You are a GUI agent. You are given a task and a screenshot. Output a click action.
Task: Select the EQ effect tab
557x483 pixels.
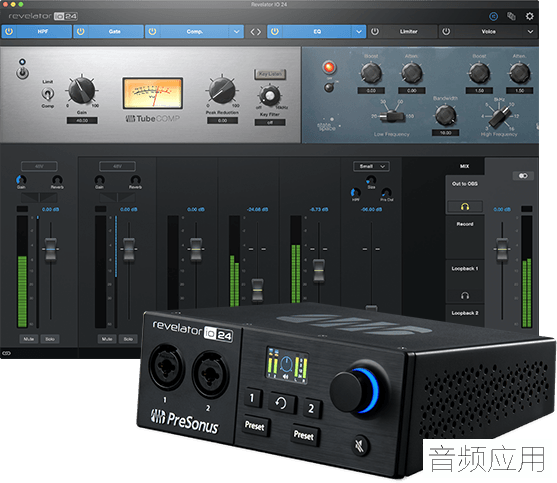click(x=317, y=31)
